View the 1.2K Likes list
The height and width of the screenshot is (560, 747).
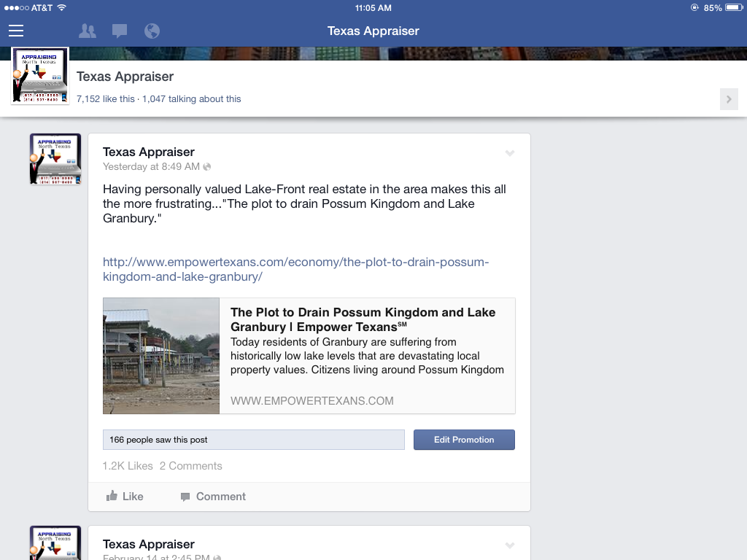128,466
